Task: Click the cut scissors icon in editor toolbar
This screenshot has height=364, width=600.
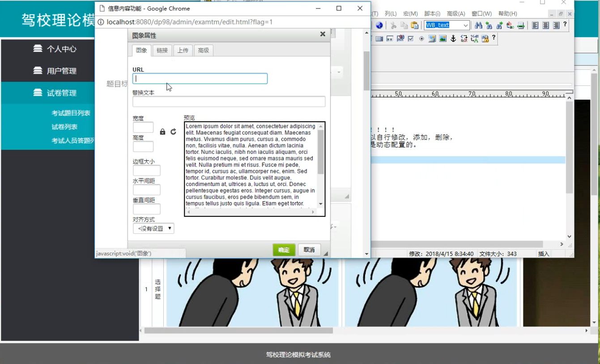Action: point(393,25)
